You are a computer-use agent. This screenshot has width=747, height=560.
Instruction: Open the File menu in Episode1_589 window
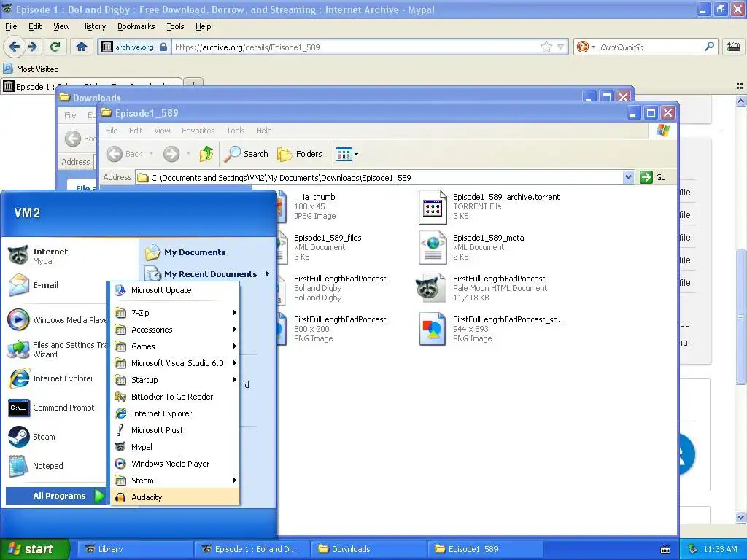(x=112, y=131)
